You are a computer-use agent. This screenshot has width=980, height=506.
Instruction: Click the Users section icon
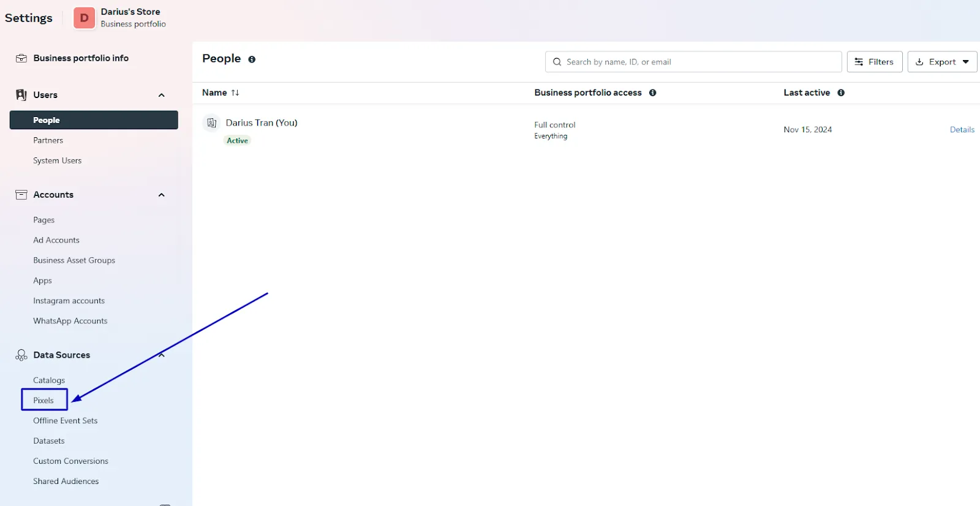21,95
